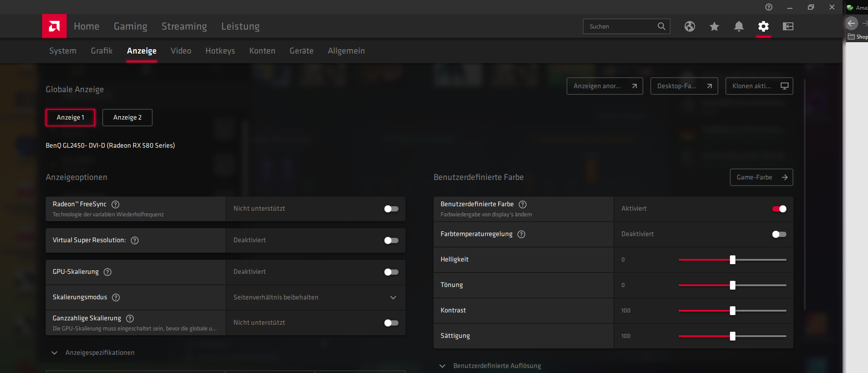Screen dimensions: 868x373
Task: Click BenQ GL2450 display name text
Action: [x=110, y=146]
